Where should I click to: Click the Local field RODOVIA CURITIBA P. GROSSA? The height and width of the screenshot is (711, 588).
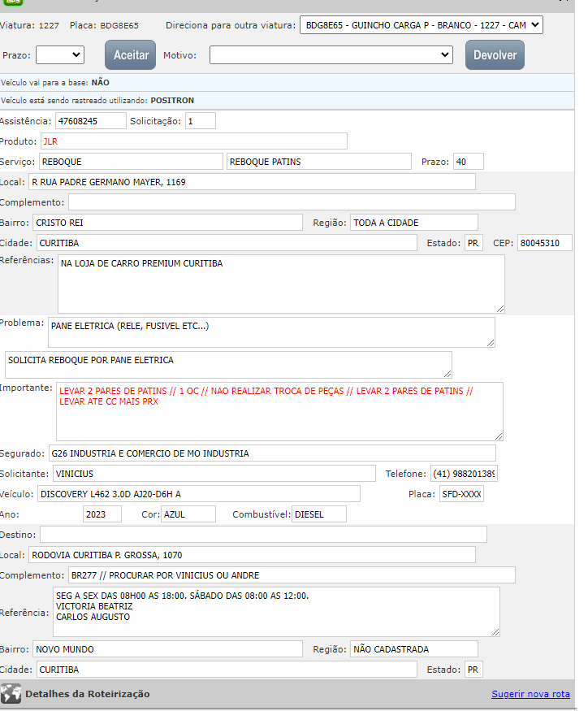(x=252, y=555)
